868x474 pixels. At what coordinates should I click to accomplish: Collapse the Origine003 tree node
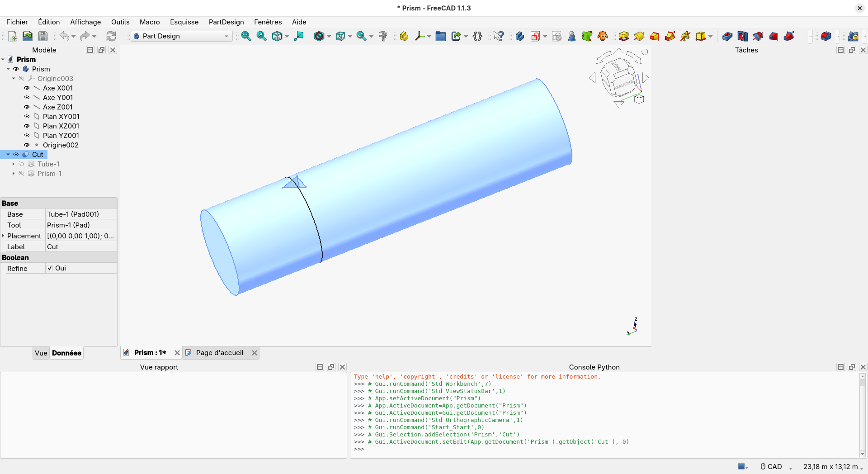click(14, 79)
